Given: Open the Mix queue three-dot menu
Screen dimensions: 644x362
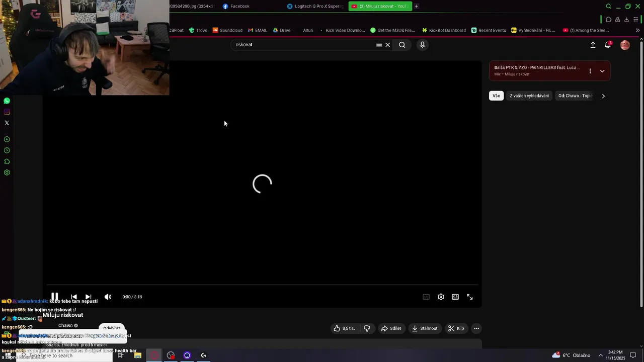Looking at the screenshot, I should (590, 71).
